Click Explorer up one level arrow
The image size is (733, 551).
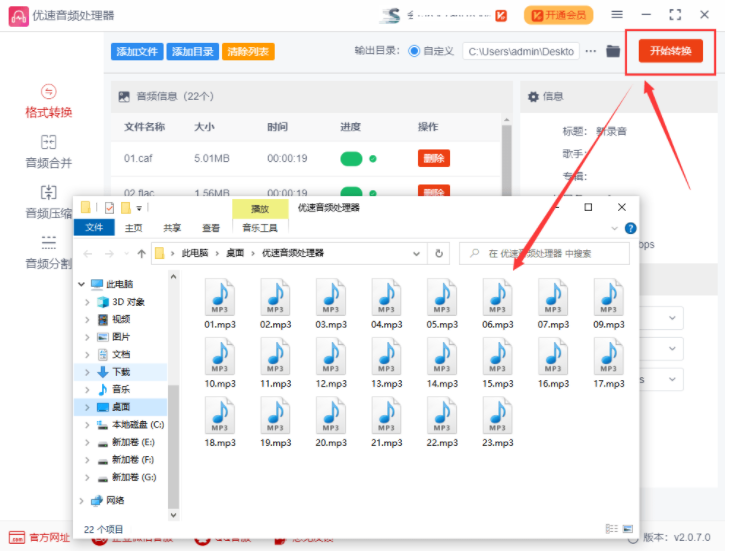[x=142, y=254]
